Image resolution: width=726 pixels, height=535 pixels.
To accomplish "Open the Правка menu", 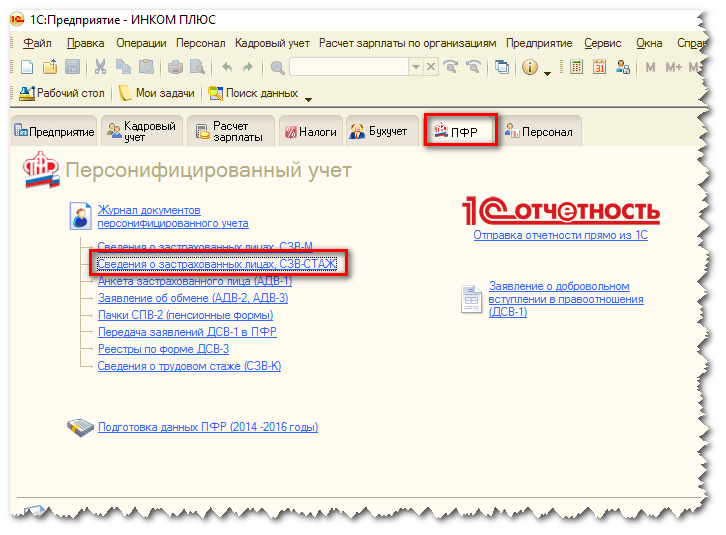I will pos(86,43).
